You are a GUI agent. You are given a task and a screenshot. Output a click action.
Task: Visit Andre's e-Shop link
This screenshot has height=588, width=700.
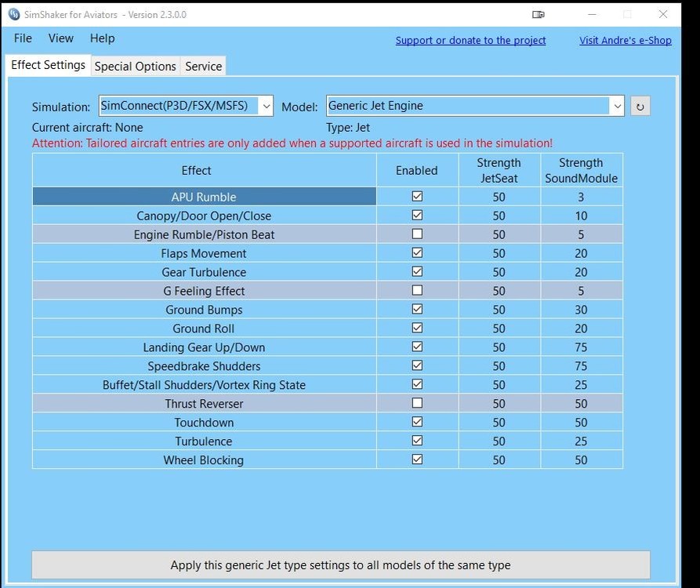[625, 41]
